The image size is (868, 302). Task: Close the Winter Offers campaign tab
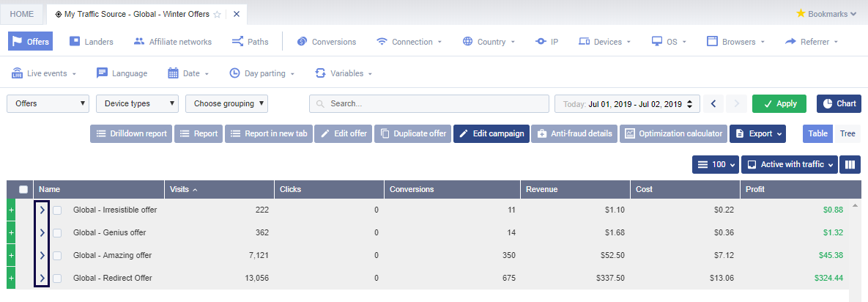[x=237, y=14]
